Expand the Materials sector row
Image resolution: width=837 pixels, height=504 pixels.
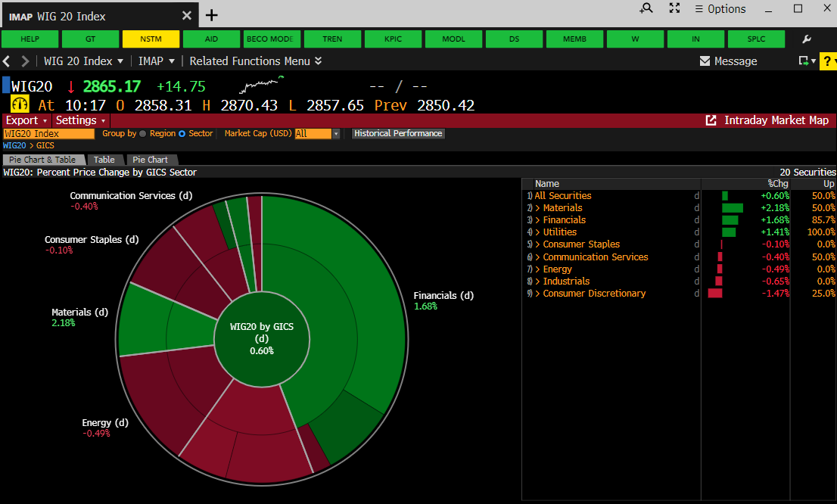pos(537,207)
